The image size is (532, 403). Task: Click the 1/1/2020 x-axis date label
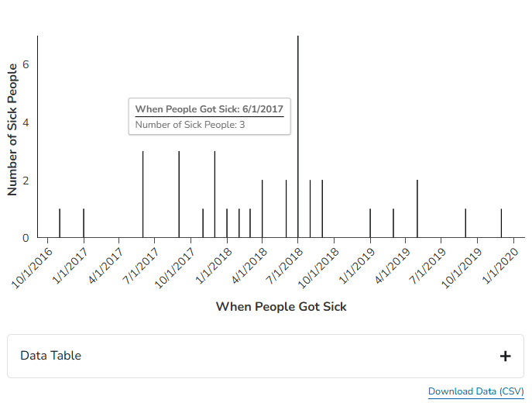[501, 263]
